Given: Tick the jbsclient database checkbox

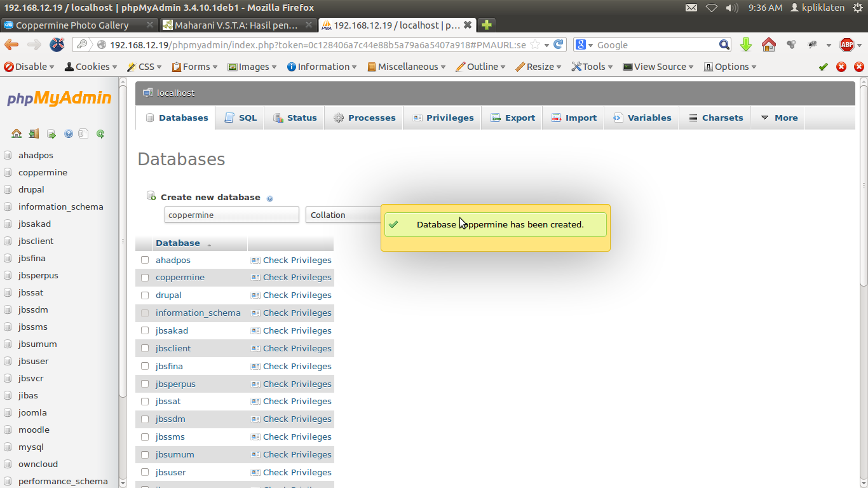Looking at the screenshot, I should 145,349.
